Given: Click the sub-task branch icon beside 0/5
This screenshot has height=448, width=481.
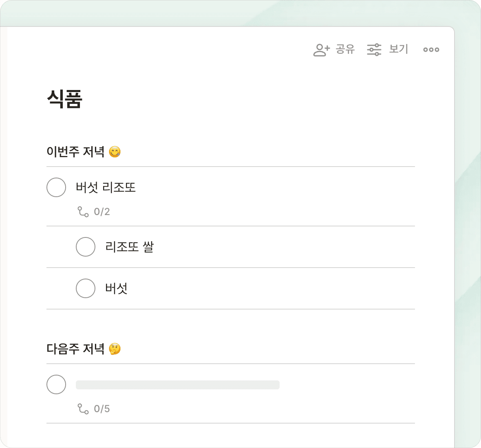Looking at the screenshot, I should pyautogui.click(x=83, y=409).
